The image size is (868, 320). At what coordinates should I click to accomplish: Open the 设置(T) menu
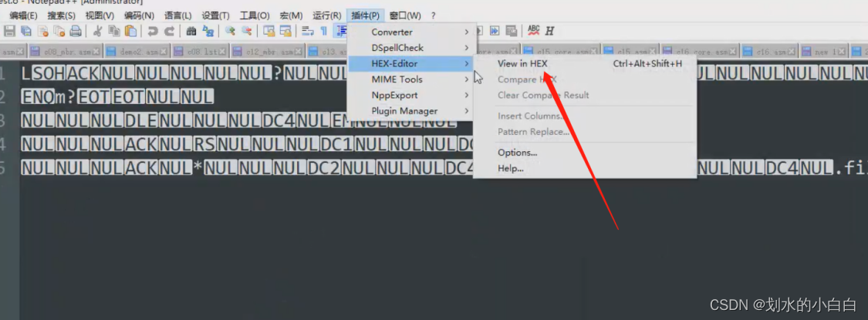[x=216, y=15]
